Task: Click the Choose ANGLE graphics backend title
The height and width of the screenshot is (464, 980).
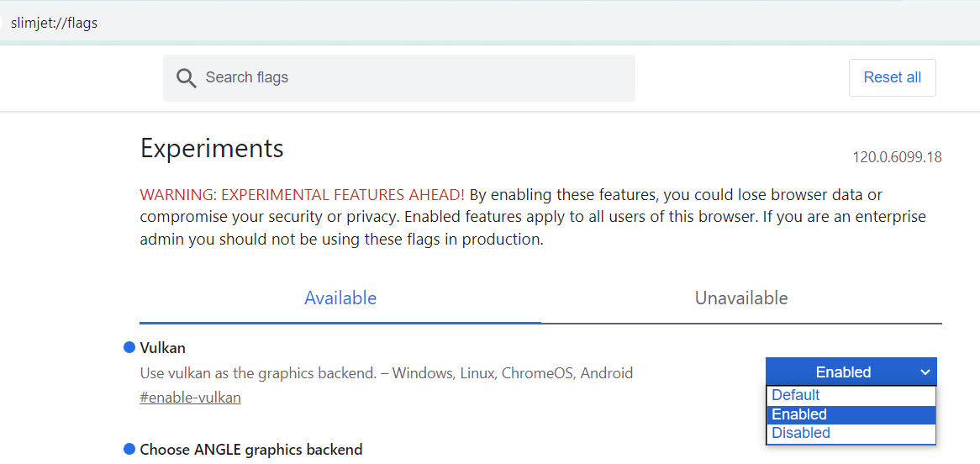Action: click(251, 450)
